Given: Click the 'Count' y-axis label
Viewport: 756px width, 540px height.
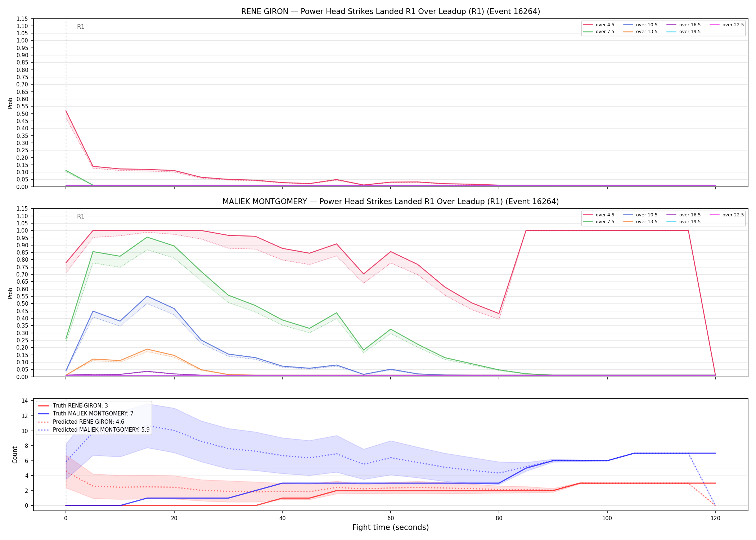Looking at the screenshot, I should 15,455.
